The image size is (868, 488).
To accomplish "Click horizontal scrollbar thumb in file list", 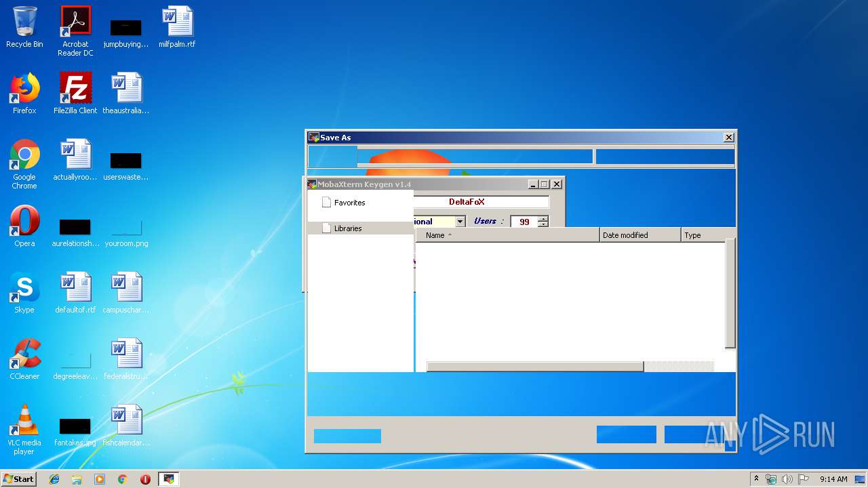I will (534, 367).
